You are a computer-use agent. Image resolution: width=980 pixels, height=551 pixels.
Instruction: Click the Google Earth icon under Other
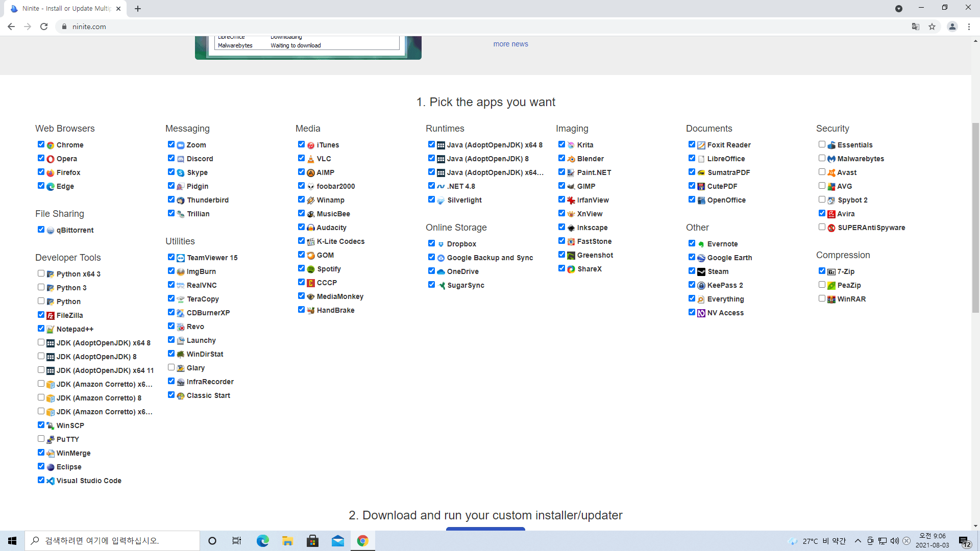[701, 258]
